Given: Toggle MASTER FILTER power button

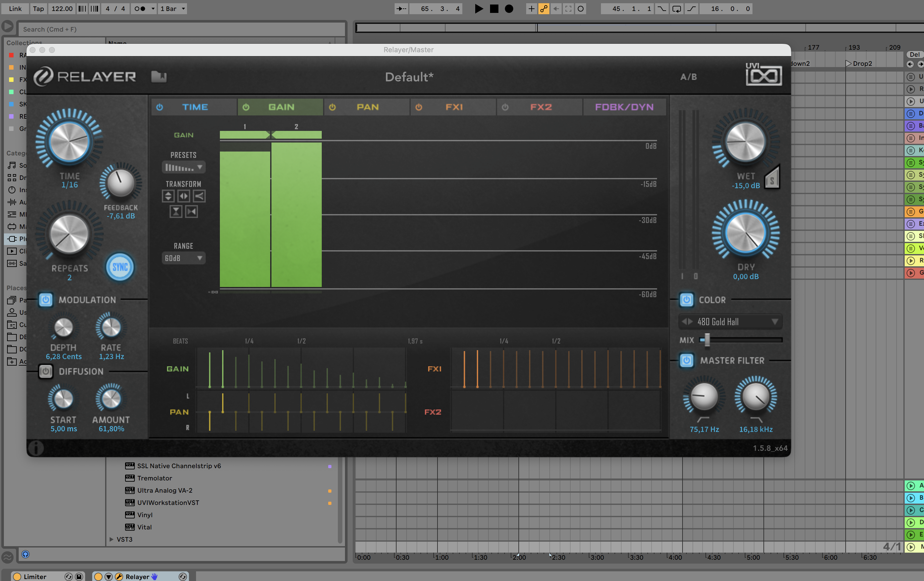Looking at the screenshot, I should point(686,360).
